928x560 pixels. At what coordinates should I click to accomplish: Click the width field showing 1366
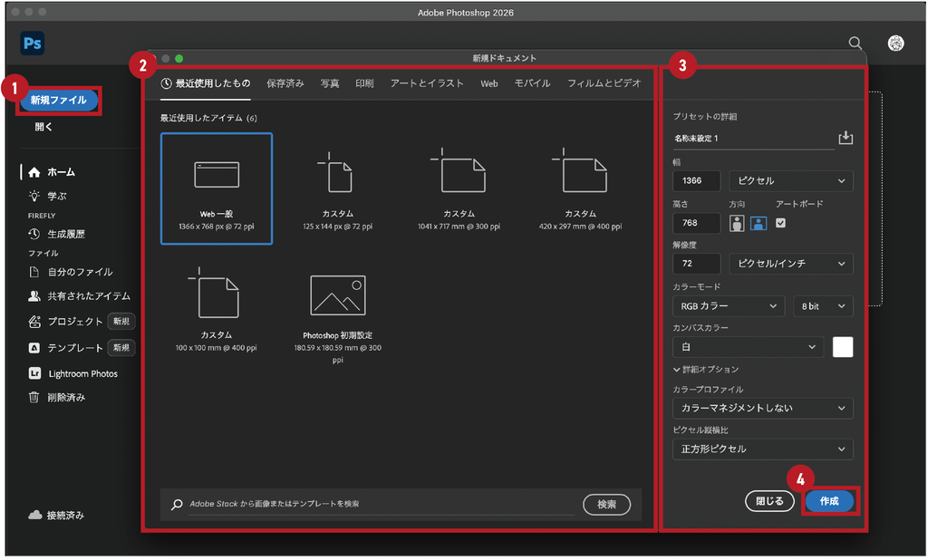[697, 181]
